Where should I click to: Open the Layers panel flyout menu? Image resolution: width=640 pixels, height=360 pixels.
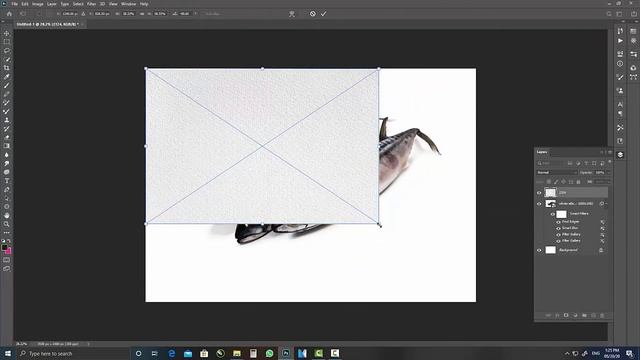point(610,152)
